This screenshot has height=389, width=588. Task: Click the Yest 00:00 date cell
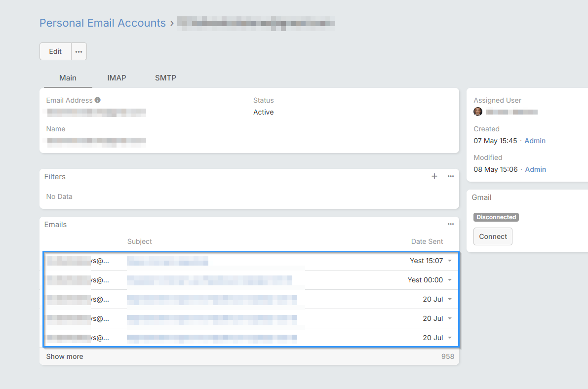pos(425,280)
